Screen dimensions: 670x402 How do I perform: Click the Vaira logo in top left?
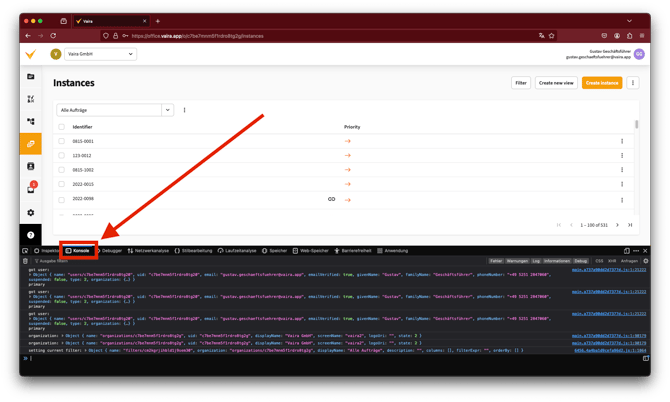tap(31, 54)
